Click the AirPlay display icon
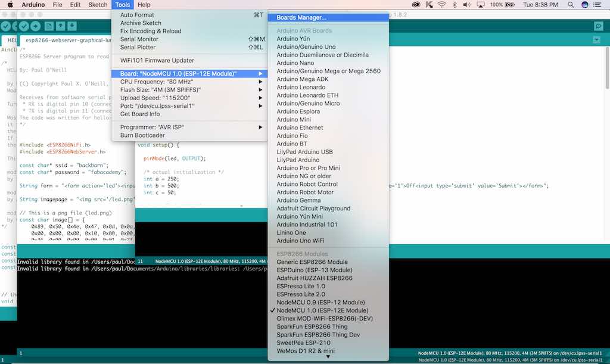Screen dimensions: 610x364 click(481, 5)
